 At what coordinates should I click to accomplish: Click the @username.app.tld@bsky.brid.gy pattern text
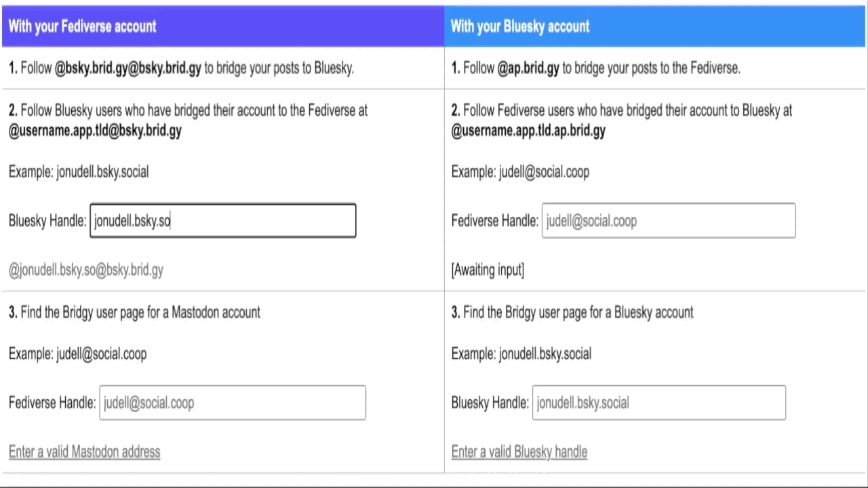[x=95, y=130]
